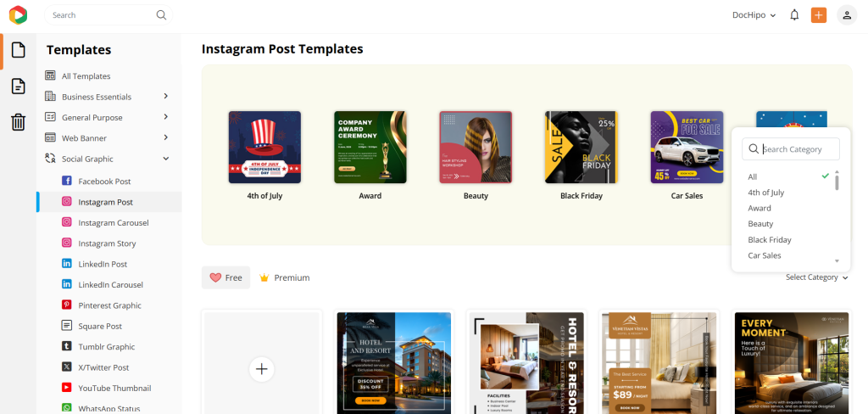Click the Tumblr icon beside Tumblr Graphic
Viewport: 868px width, 414px height.
coord(66,346)
